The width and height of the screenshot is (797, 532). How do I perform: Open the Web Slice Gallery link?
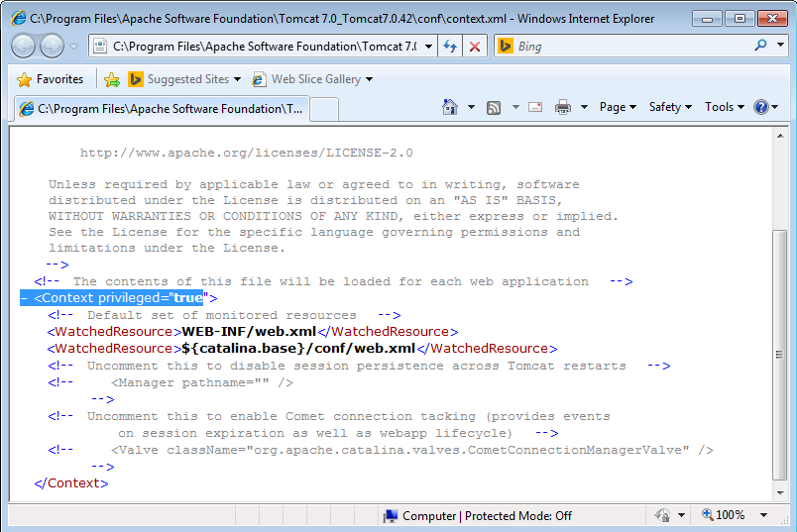click(312, 79)
